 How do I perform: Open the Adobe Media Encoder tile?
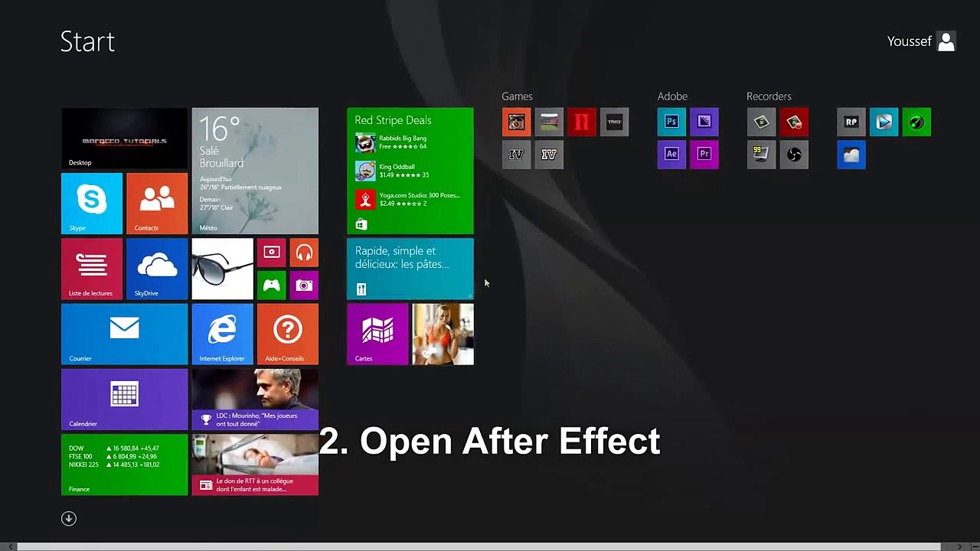coord(704,122)
